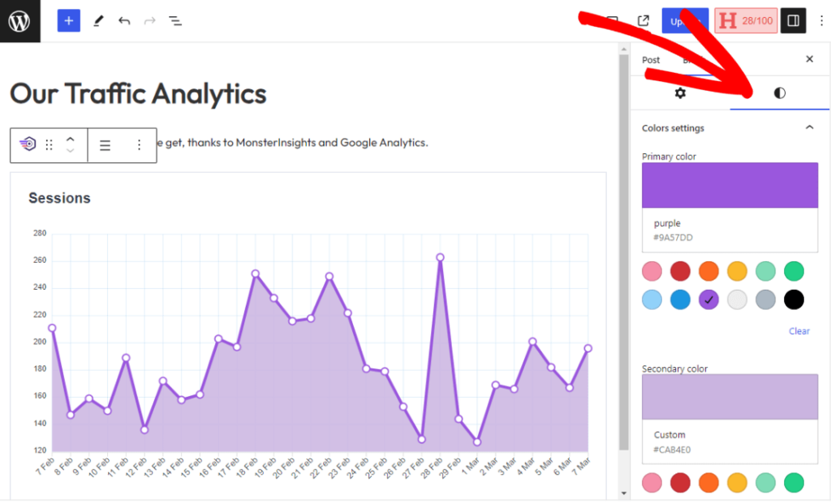Collapse the Colors settings section
This screenshot has width=831, height=504.
pos(809,127)
